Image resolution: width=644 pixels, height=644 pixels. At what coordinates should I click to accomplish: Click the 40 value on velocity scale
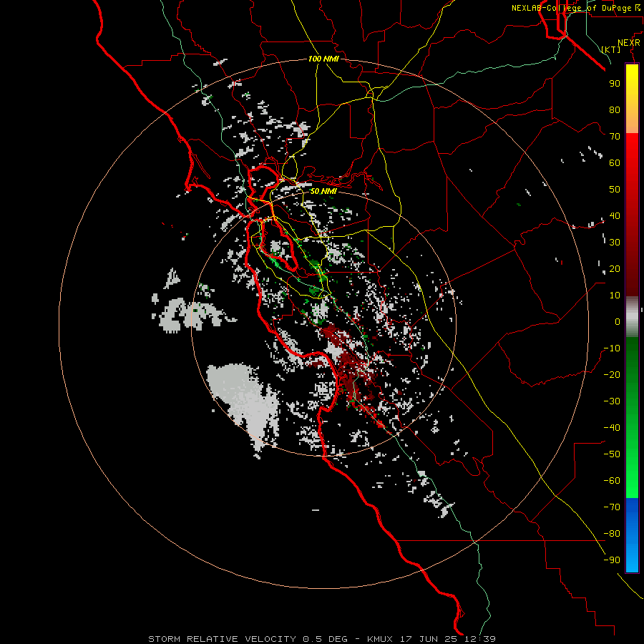tap(615, 216)
